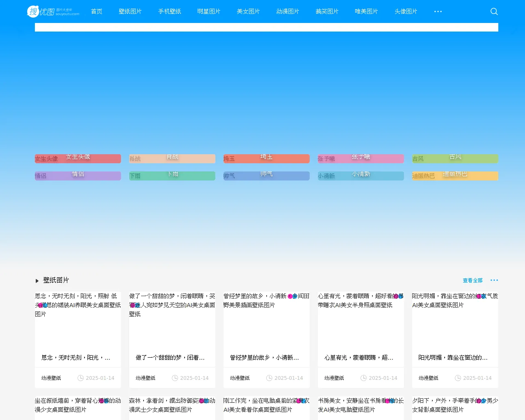Click the 2025-01-14 date on 阳光明媚 card
This screenshot has height=420, width=525.
pyautogui.click(x=477, y=378)
